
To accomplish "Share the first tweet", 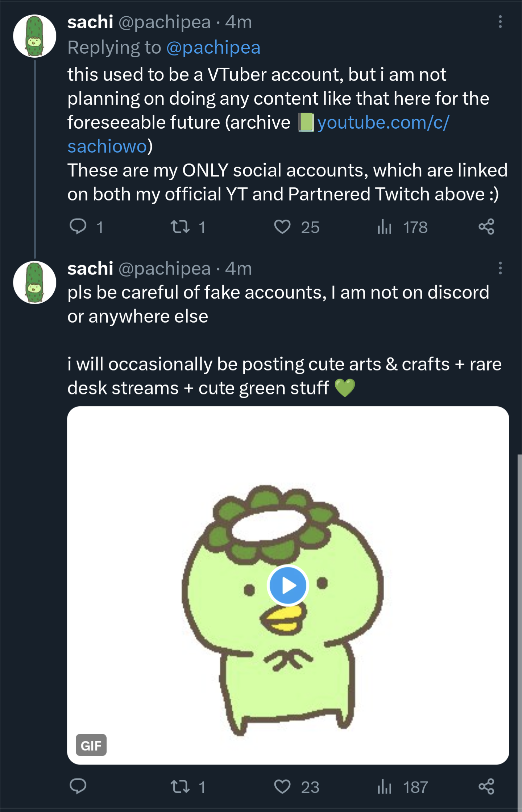I will [x=486, y=227].
